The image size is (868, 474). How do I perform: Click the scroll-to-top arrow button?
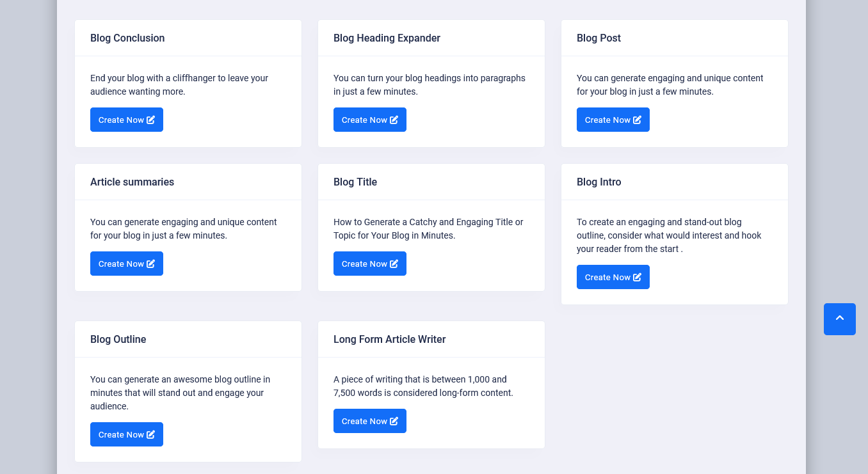pyautogui.click(x=839, y=319)
